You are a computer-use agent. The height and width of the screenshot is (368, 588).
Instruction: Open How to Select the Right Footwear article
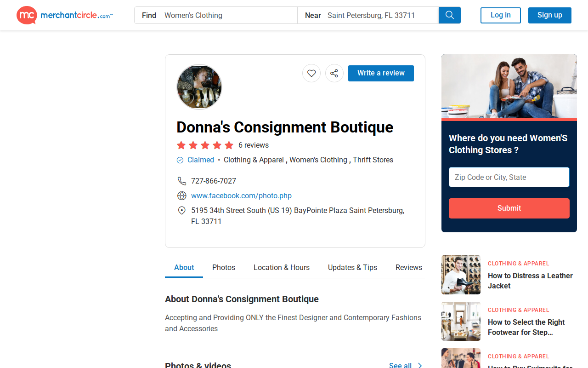pos(526,327)
